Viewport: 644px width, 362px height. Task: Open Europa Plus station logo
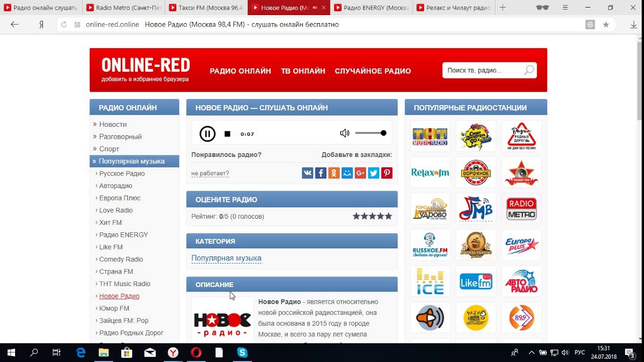[521, 245]
